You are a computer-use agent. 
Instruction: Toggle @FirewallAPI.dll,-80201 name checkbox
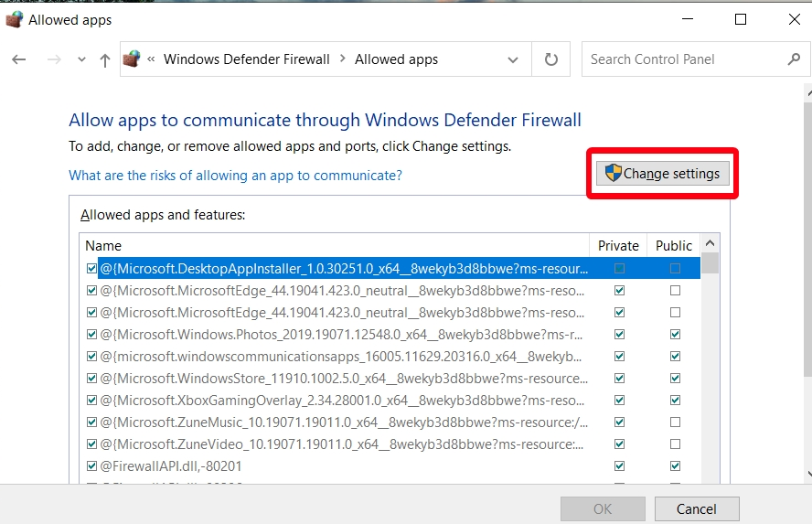tap(91, 466)
